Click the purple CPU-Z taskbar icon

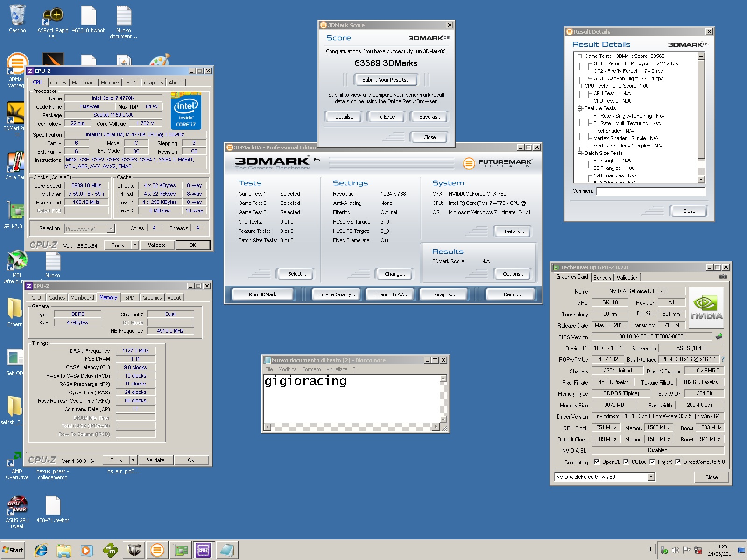coord(203,551)
